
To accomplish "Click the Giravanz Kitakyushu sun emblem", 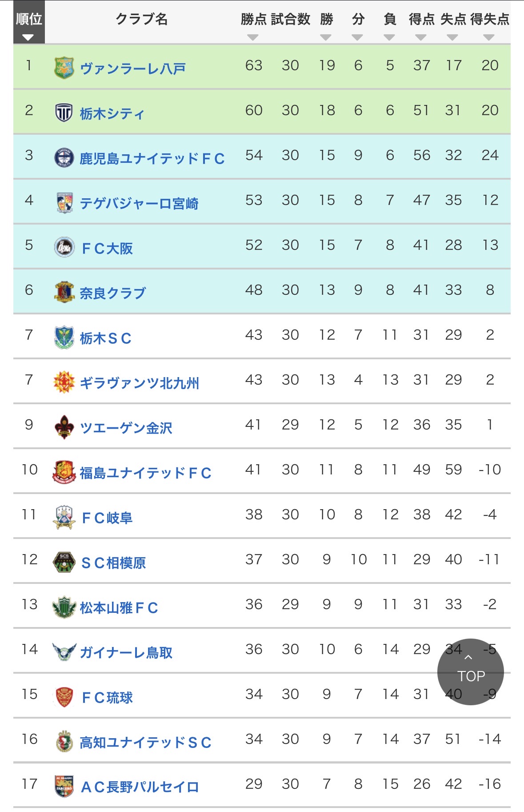I will click(x=64, y=382).
